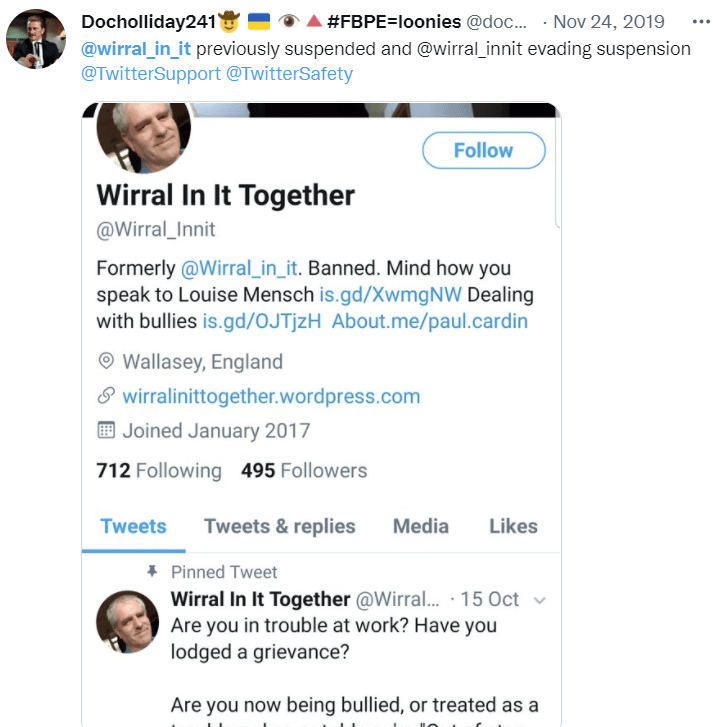This screenshot has width=713, height=727.
Task: Switch to Tweets & replies tab
Action: (279, 526)
